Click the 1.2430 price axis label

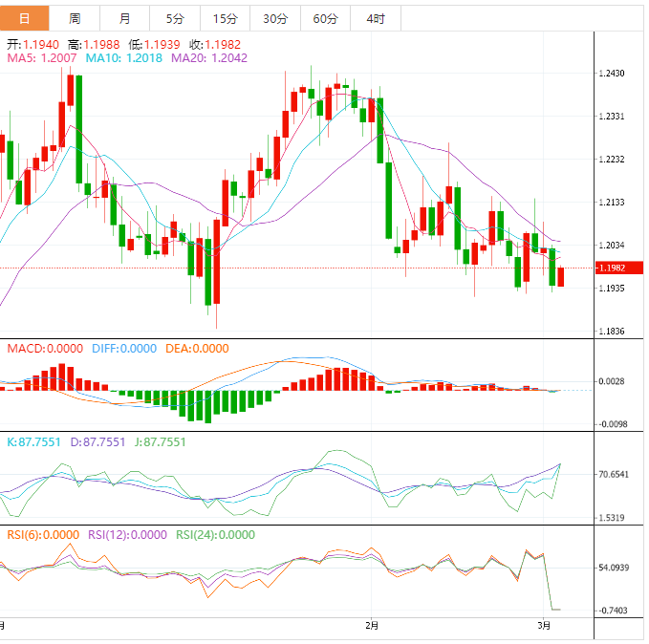[x=611, y=74]
